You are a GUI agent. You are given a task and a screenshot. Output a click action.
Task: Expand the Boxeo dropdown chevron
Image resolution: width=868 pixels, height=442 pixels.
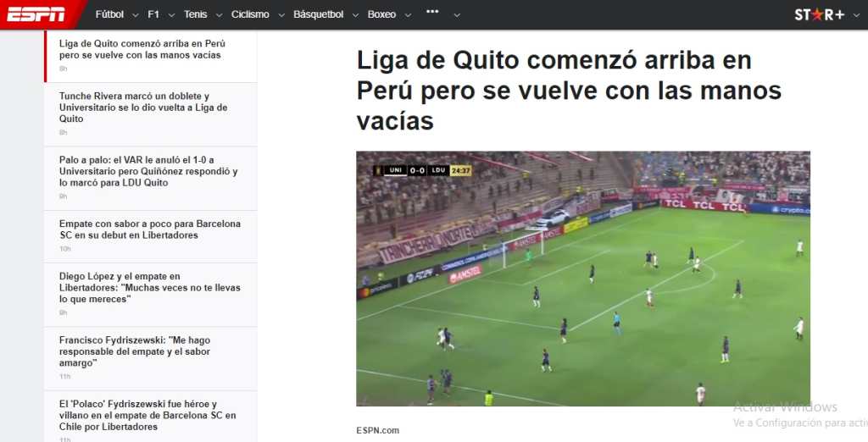point(408,15)
